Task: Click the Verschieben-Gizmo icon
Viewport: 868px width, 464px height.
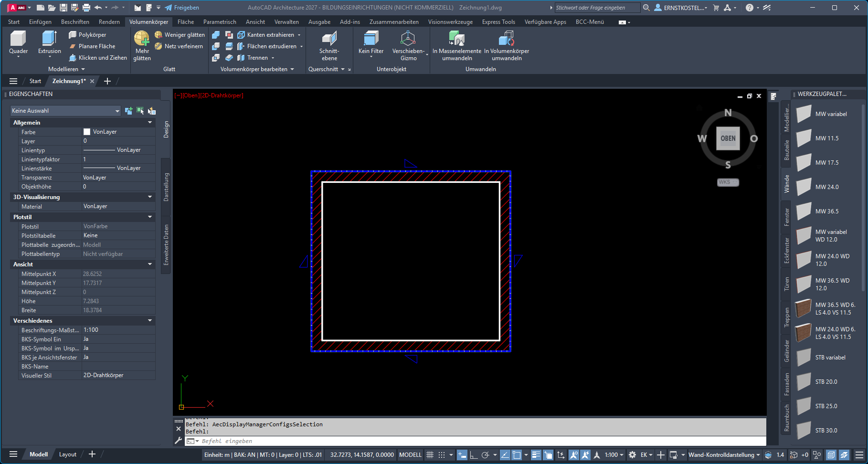Action: pyautogui.click(x=408, y=38)
